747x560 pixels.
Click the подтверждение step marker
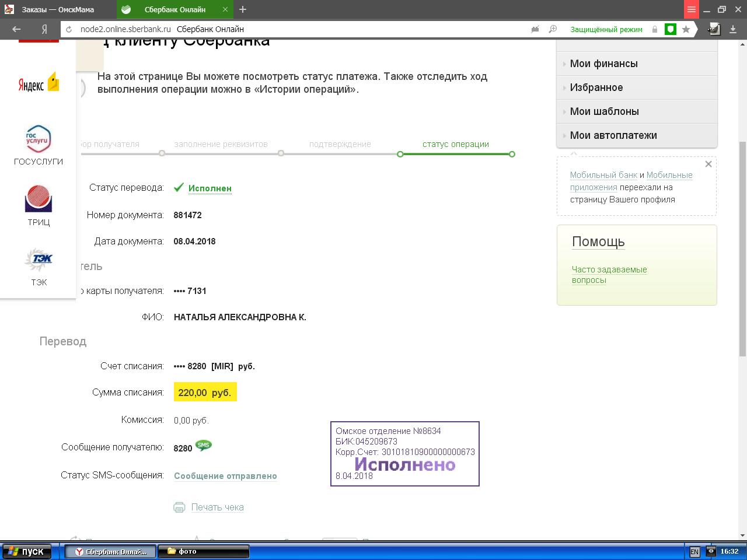(400, 154)
